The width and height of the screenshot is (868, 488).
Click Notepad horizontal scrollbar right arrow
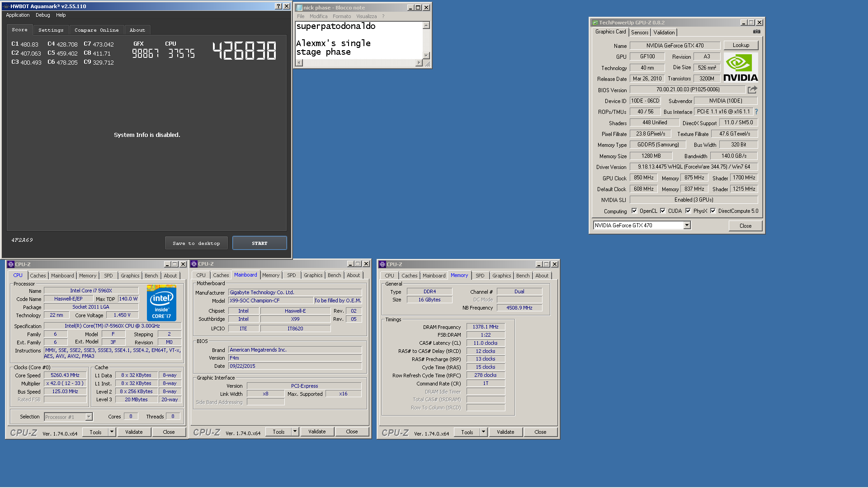(x=419, y=63)
